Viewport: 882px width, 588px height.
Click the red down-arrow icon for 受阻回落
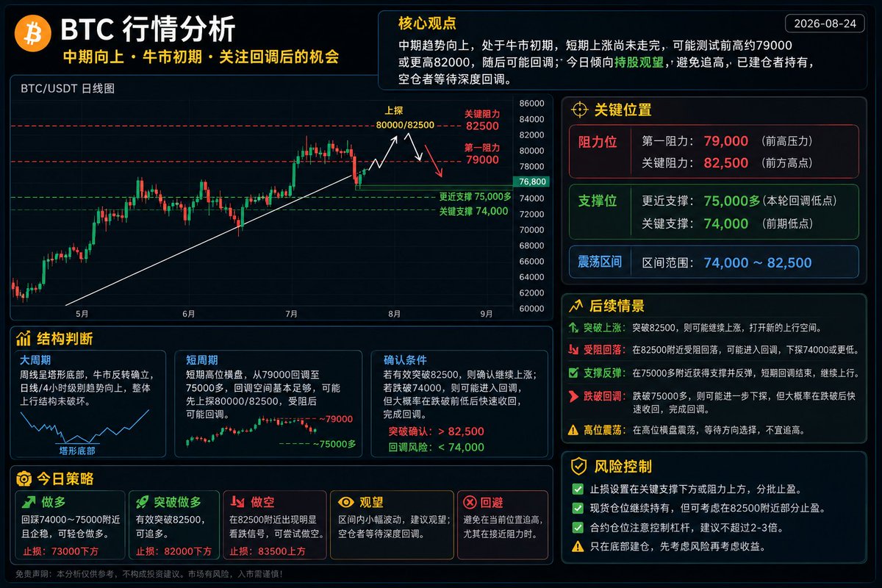(574, 350)
